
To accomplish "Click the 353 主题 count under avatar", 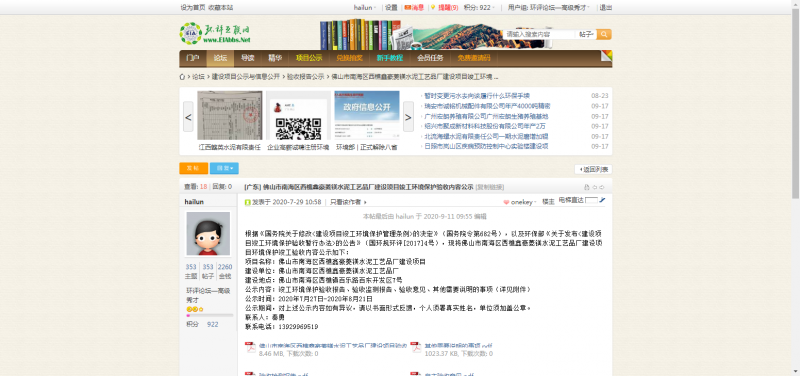I will pyautogui.click(x=191, y=267).
